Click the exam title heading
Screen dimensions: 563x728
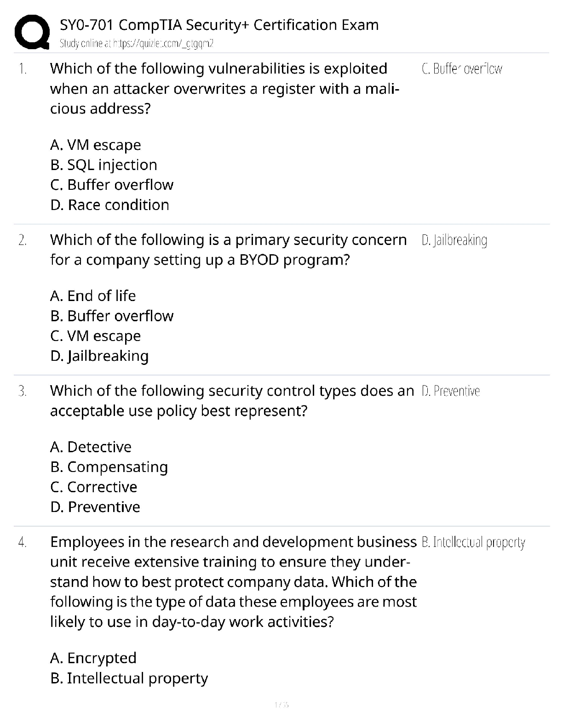point(219,25)
